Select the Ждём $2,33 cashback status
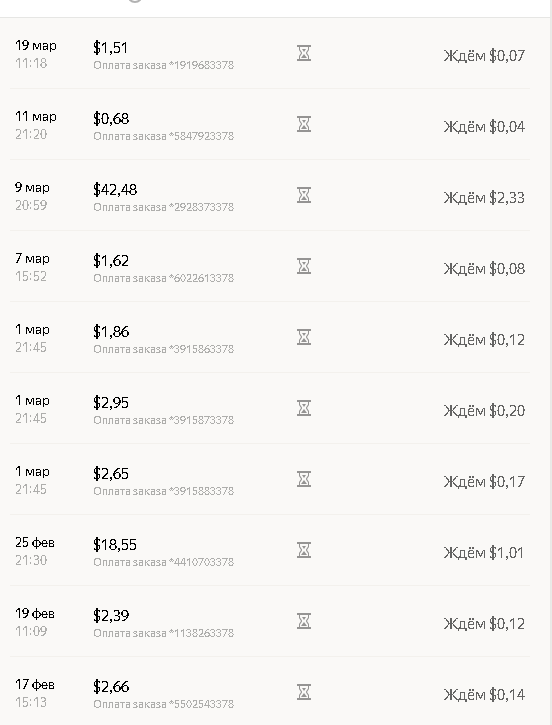Image resolution: width=552 pixels, height=725 pixels. (x=484, y=198)
